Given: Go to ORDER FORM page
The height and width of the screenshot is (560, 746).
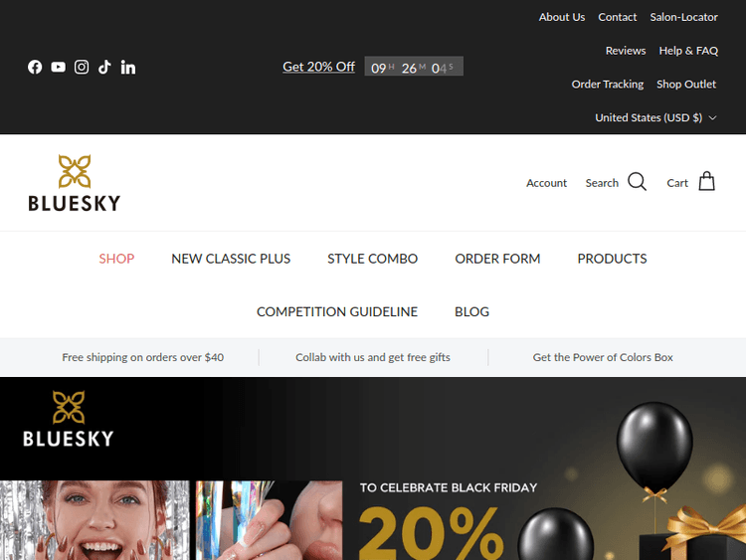Looking at the screenshot, I should (497, 259).
